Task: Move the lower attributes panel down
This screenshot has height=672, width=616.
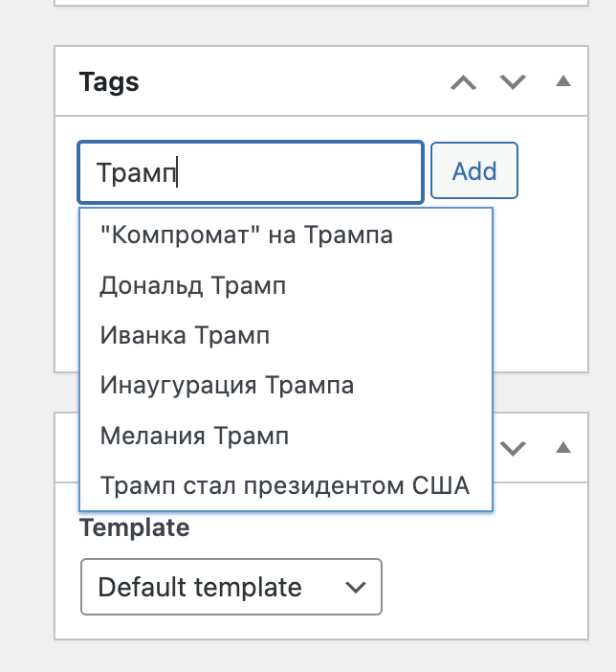Action: coord(513,448)
